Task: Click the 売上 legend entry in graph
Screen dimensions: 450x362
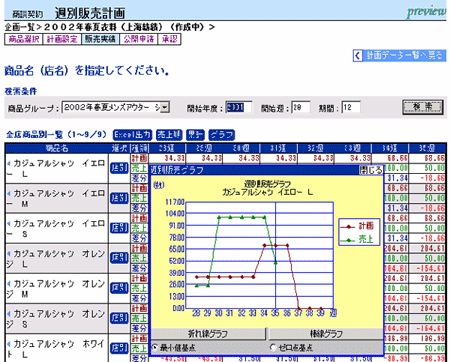Action: tap(357, 239)
